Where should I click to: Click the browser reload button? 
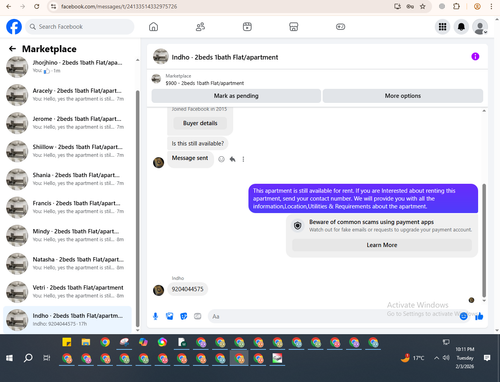37,7
